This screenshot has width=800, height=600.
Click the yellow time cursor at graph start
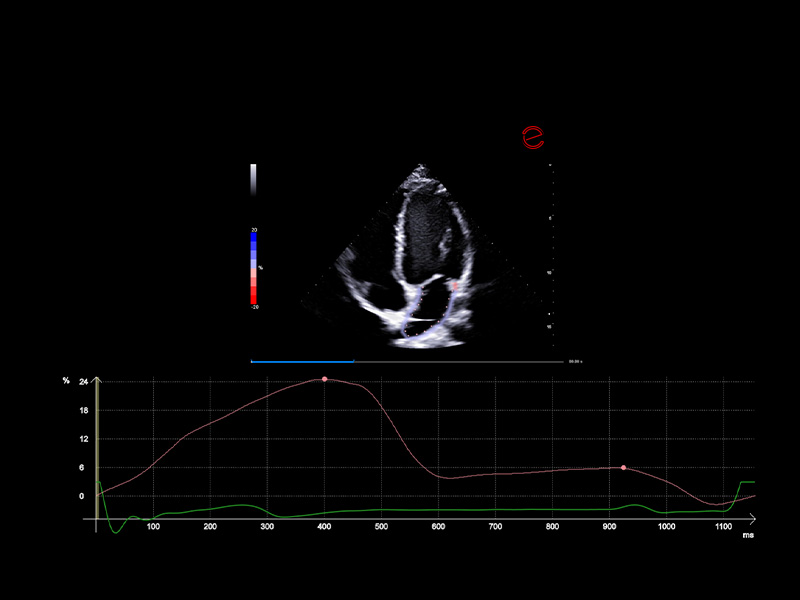[96, 450]
